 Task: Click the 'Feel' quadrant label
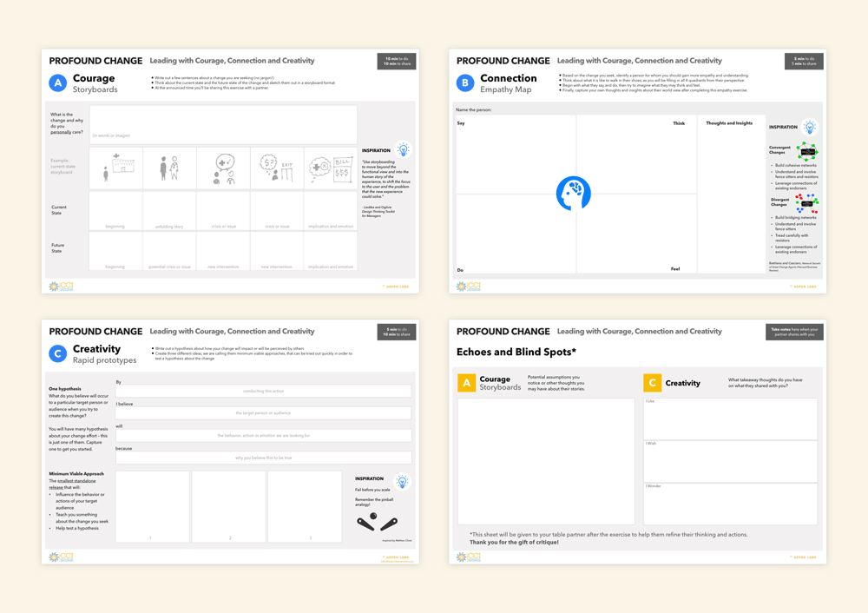click(x=675, y=269)
